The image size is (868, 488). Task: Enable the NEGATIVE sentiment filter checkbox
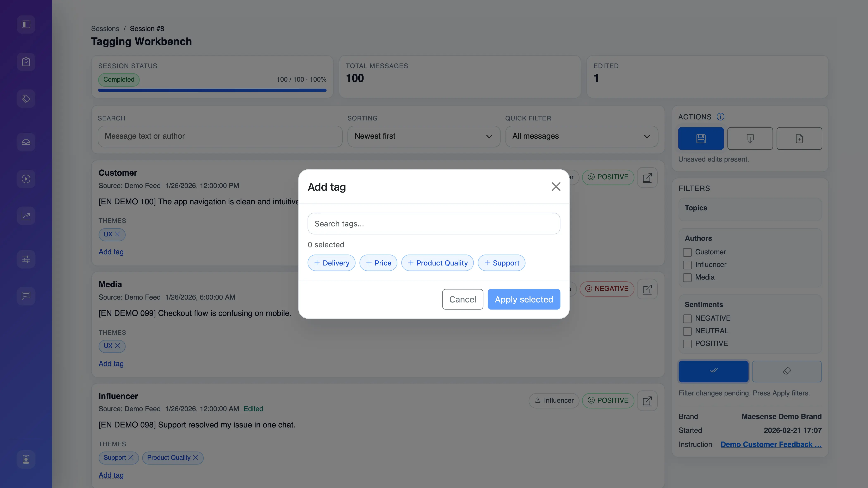pyautogui.click(x=687, y=318)
